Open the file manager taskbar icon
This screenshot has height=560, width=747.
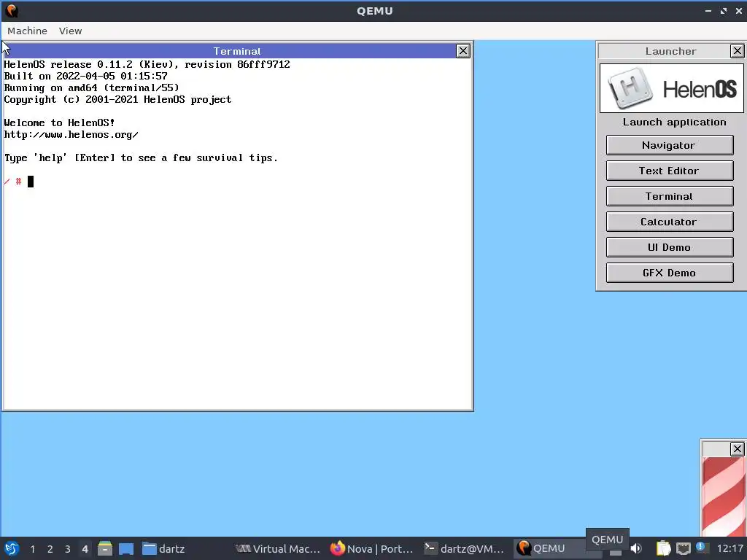click(105, 548)
